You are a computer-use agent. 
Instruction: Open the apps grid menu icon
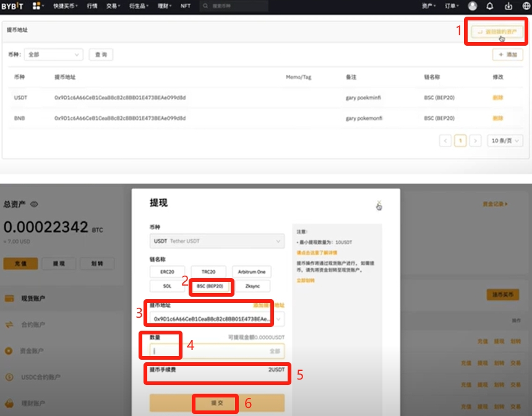(x=36, y=6)
